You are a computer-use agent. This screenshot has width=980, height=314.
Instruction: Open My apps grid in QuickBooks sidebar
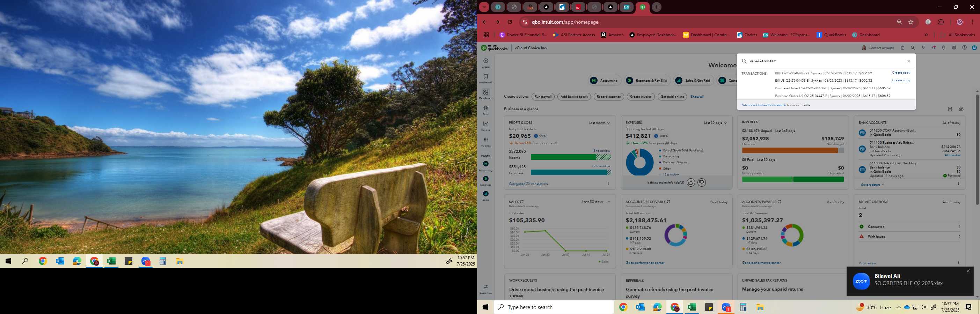485,140
